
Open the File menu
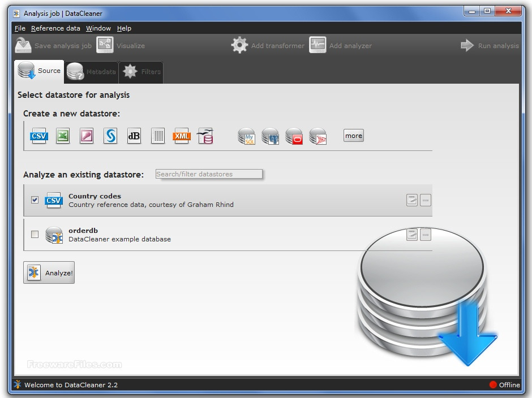(x=20, y=28)
